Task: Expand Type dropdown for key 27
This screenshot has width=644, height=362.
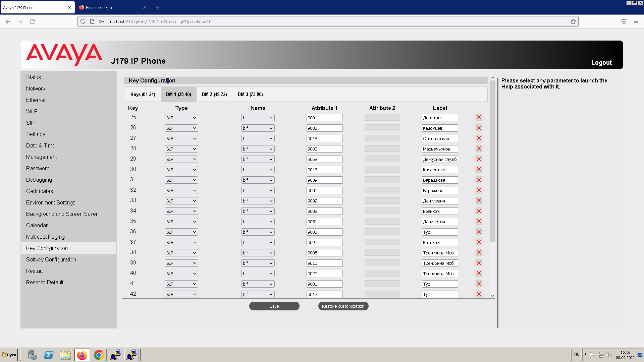Action: [x=181, y=138]
